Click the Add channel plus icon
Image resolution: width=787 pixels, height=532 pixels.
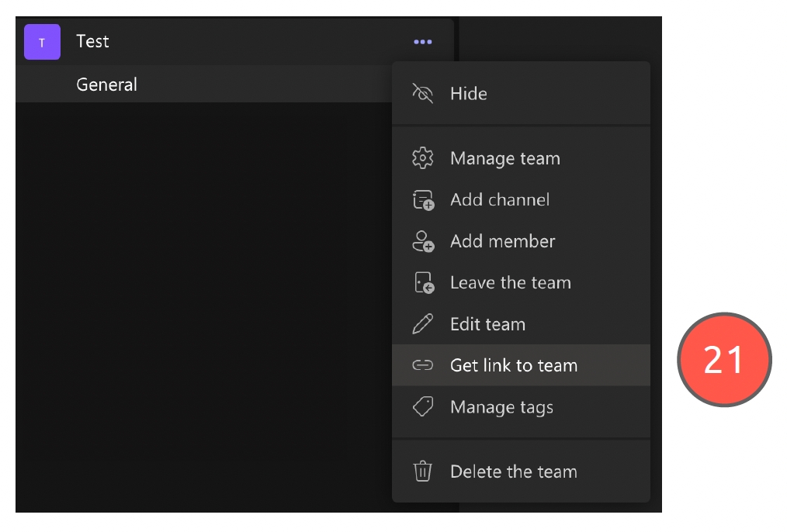click(x=422, y=200)
